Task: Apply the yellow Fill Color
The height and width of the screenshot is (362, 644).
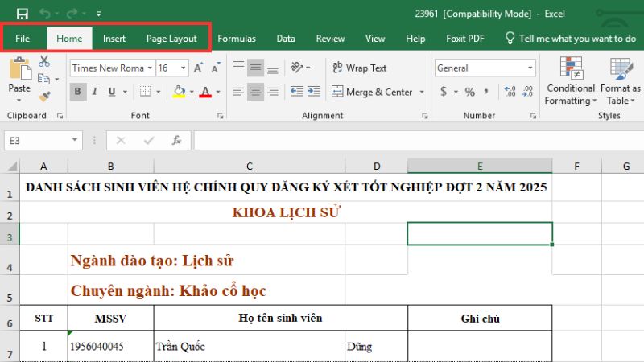Action: tap(179, 92)
